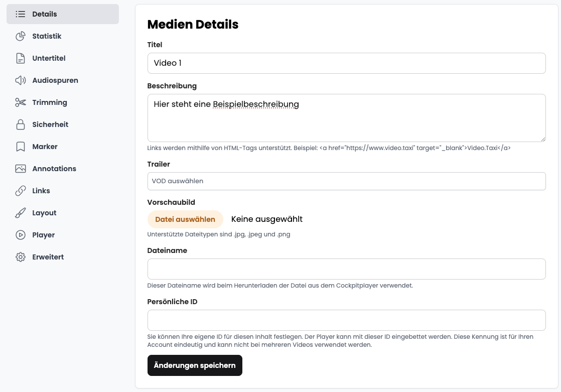Click the Audiospuren speaker icon
This screenshot has height=392, width=561.
click(21, 80)
